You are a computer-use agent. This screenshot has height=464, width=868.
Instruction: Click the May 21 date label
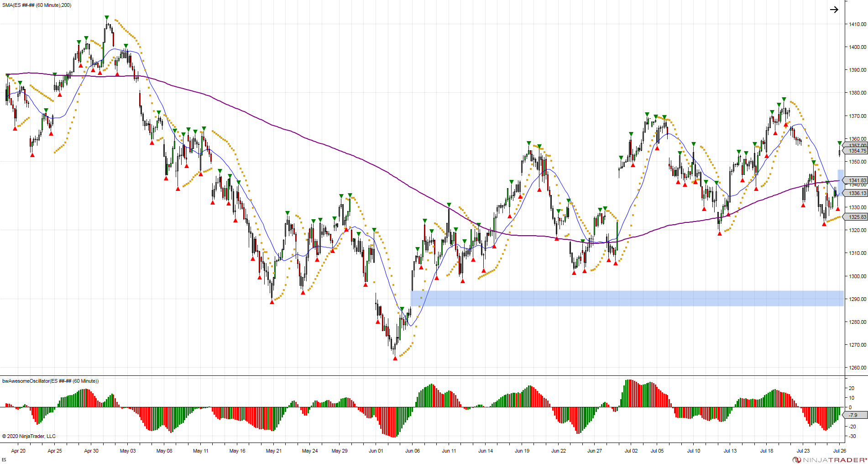tap(274, 451)
